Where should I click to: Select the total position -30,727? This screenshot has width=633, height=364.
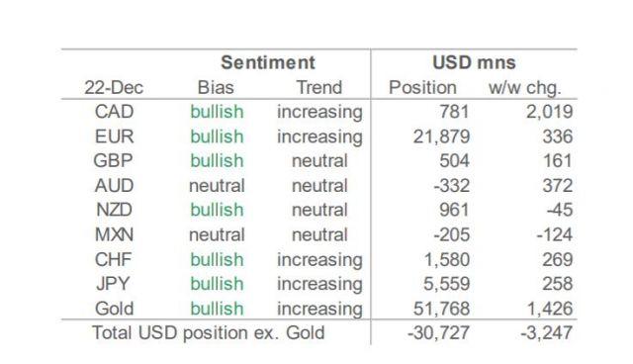tap(438, 333)
